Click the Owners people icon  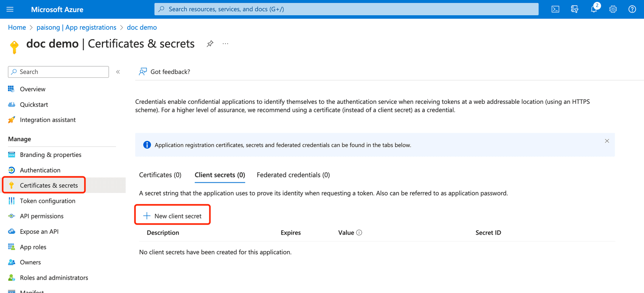pyautogui.click(x=11, y=262)
